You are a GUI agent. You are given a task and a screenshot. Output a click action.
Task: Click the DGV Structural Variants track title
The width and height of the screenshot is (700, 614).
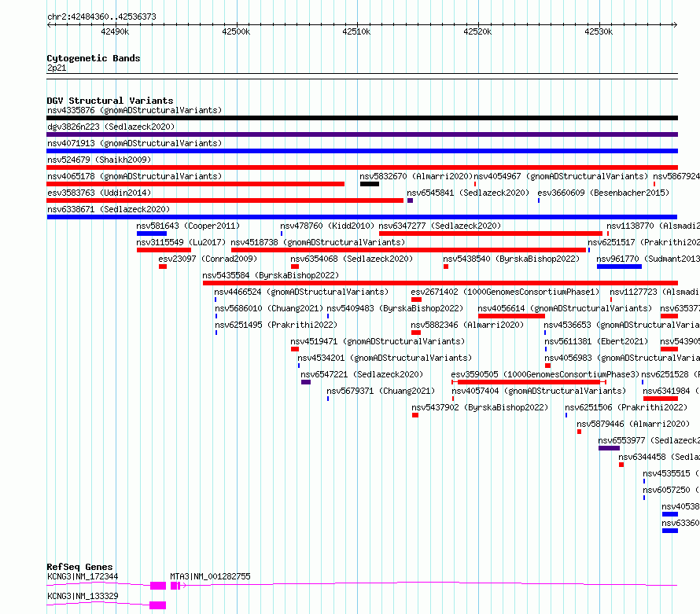110,101
